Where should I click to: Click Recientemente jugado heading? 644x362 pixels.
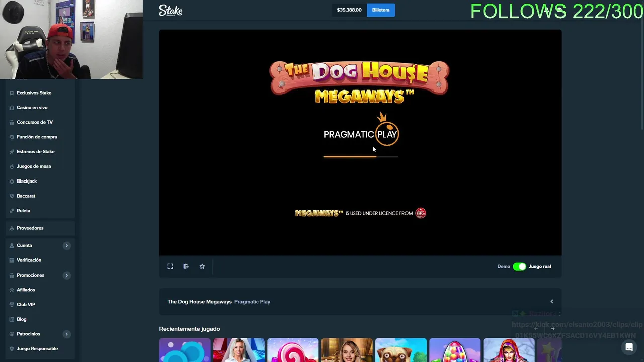click(190, 329)
